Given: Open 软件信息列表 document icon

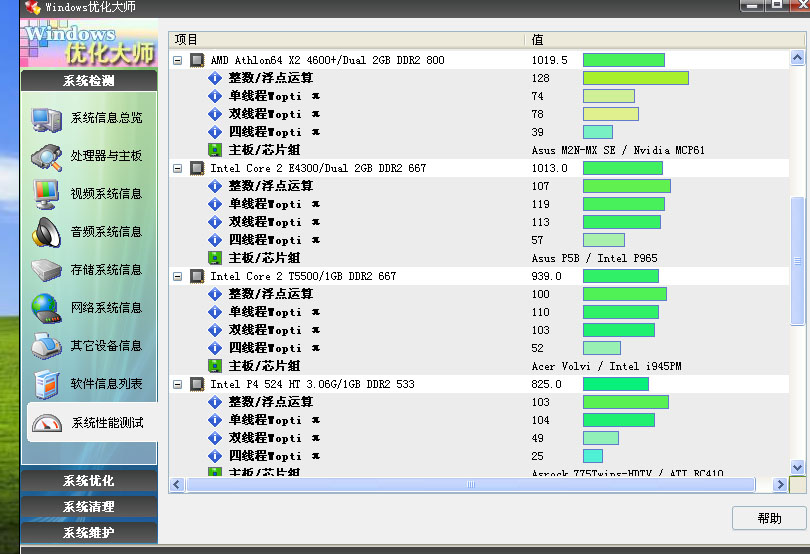Looking at the screenshot, I should [x=46, y=384].
